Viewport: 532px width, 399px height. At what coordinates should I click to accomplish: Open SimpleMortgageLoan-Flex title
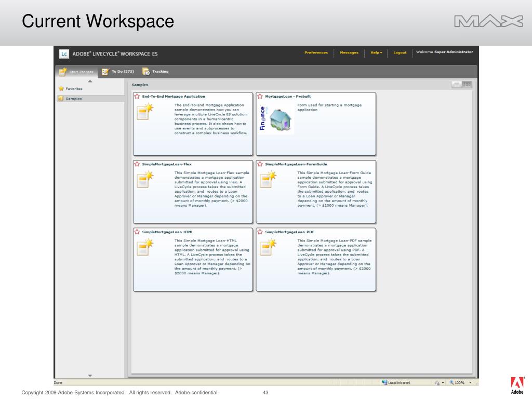point(167,164)
